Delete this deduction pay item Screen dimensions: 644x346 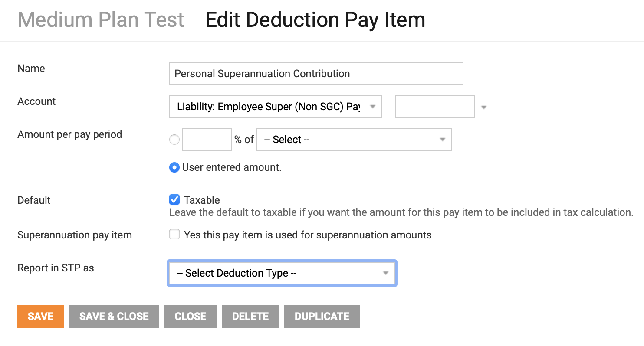click(x=250, y=316)
